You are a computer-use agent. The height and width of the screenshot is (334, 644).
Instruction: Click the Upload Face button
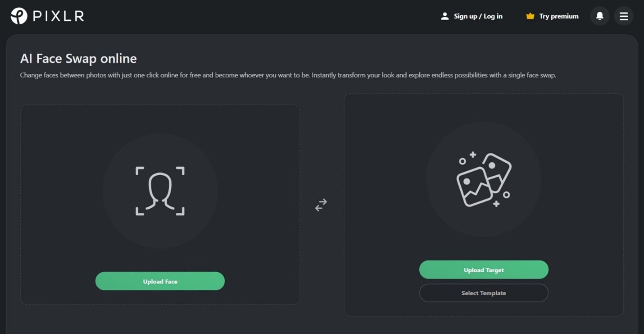pyautogui.click(x=160, y=281)
